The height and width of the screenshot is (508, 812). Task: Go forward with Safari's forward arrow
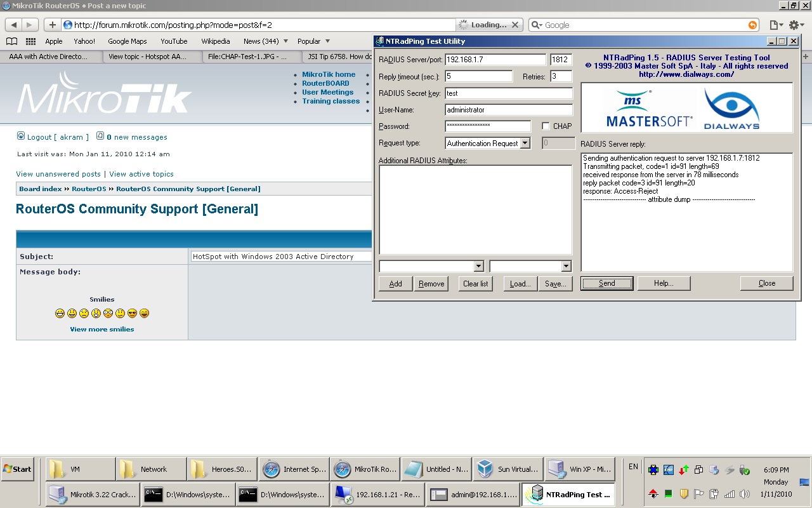[30, 25]
